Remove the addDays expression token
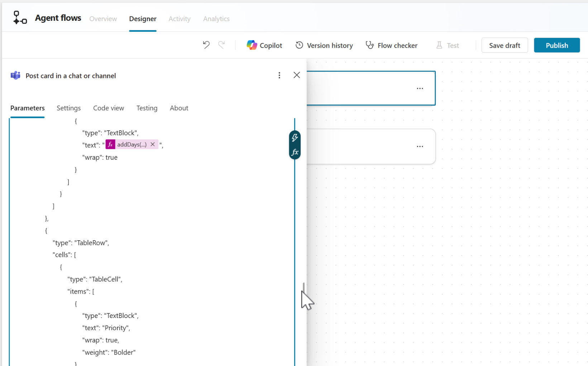588x366 pixels. point(153,144)
